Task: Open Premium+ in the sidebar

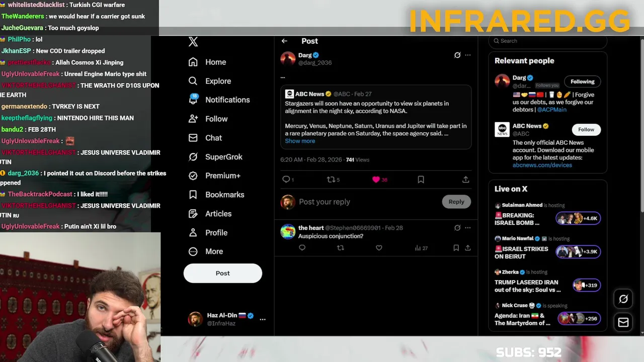Action: tap(214, 175)
